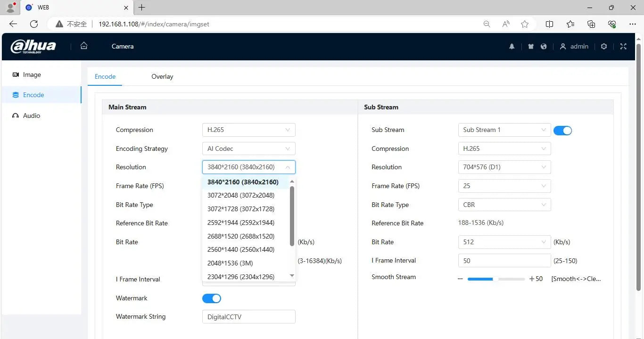
Task: Click the Watermark String input field
Action: (x=248, y=317)
